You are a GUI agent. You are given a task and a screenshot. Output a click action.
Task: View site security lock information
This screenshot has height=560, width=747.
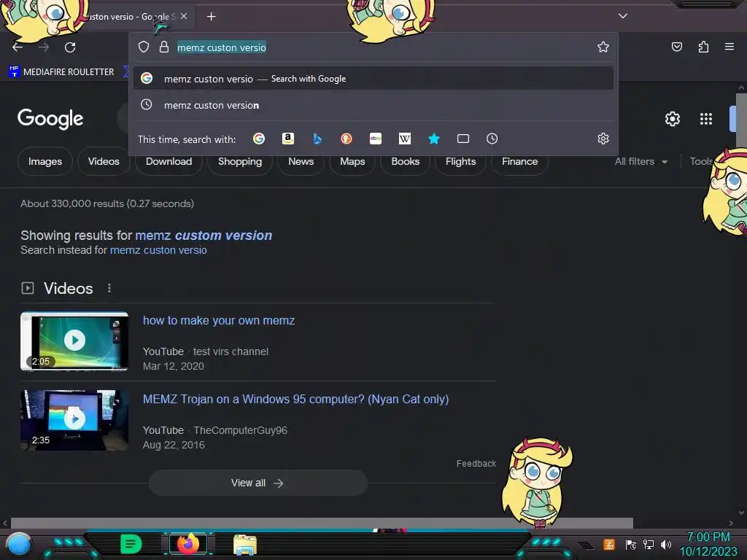(x=164, y=47)
